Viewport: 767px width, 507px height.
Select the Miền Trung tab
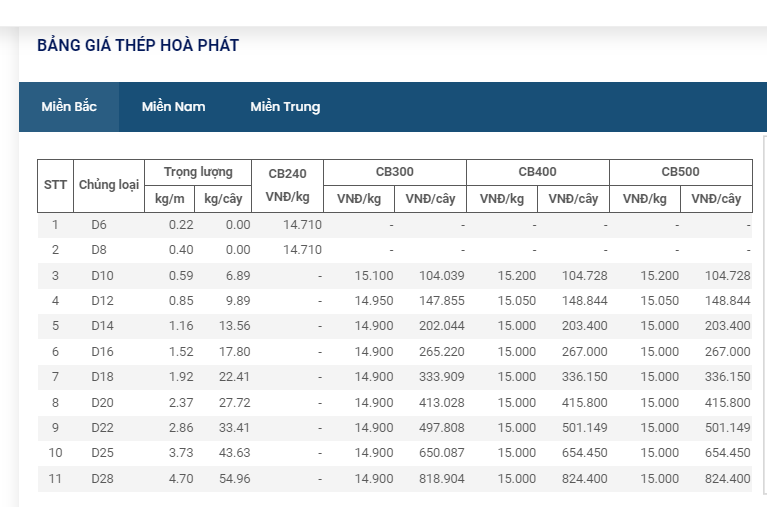[x=285, y=107]
